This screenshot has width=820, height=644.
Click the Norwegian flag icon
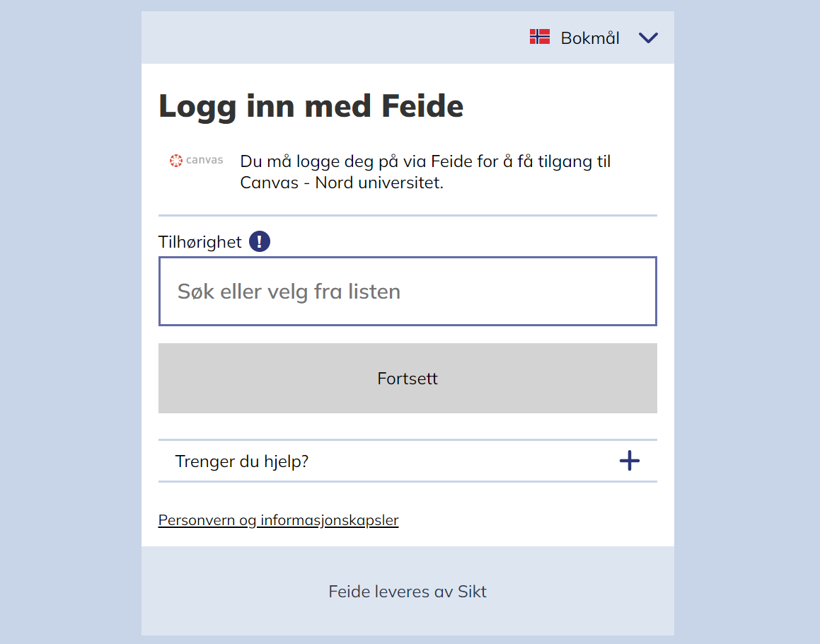click(540, 37)
